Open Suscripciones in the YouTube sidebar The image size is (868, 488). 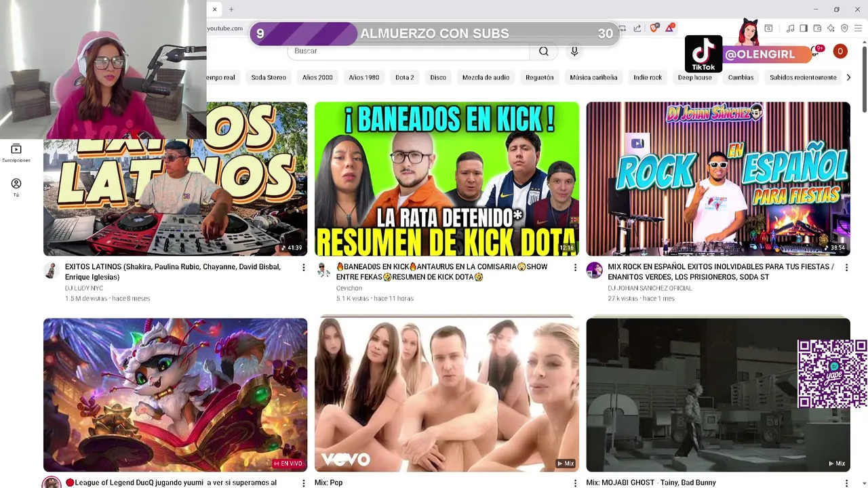[x=16, y=153]
